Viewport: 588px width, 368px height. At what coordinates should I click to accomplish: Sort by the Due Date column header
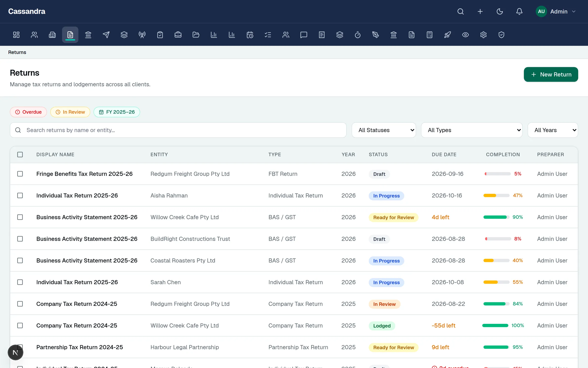pyautogui.click(x=444, y=155)
